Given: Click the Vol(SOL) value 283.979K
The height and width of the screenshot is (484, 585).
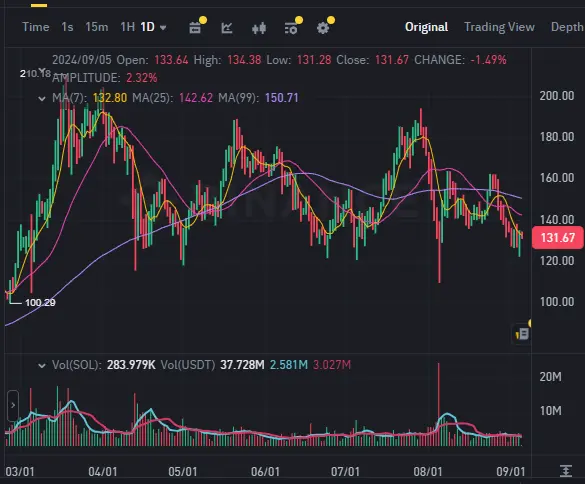Looking at the screenshot, I should point(131,365).
